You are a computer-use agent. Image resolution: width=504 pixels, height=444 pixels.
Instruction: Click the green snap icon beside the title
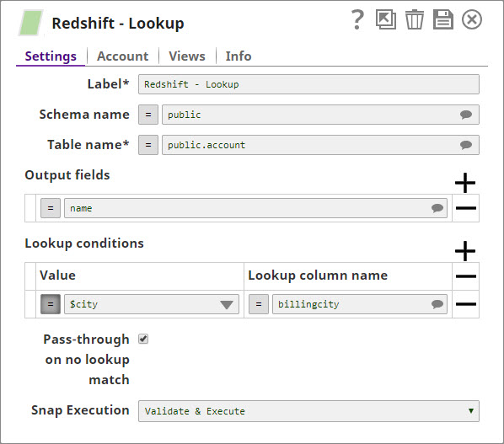(30, 23)
